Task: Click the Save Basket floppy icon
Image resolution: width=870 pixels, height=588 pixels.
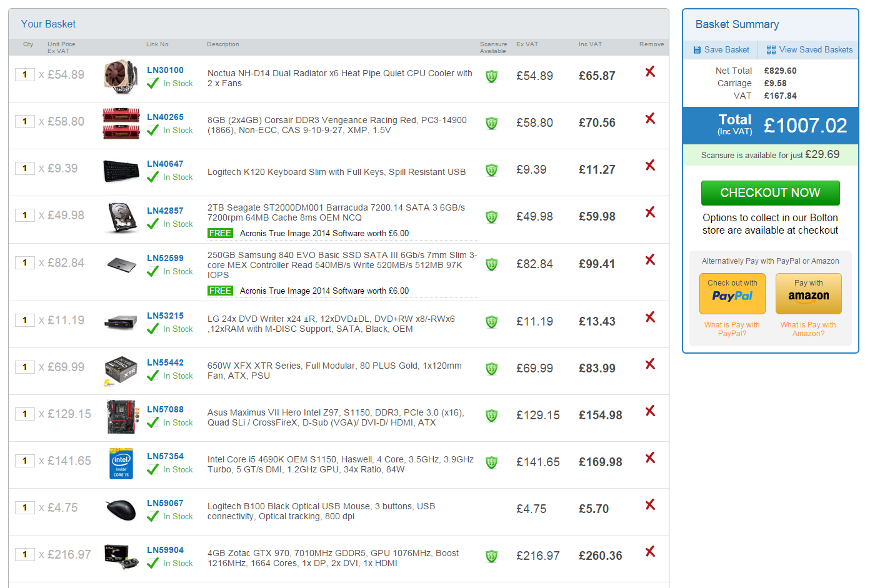Action: (x=697, y=50)
